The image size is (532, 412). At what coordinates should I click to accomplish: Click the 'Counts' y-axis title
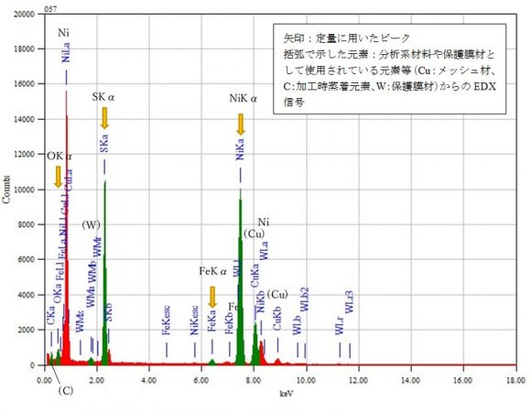[6, 190]
